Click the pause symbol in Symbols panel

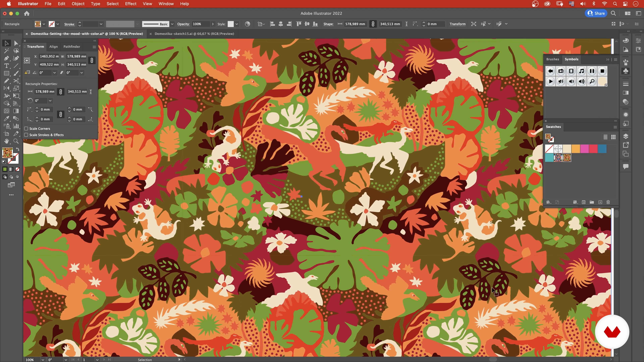(x=592, y=71)
